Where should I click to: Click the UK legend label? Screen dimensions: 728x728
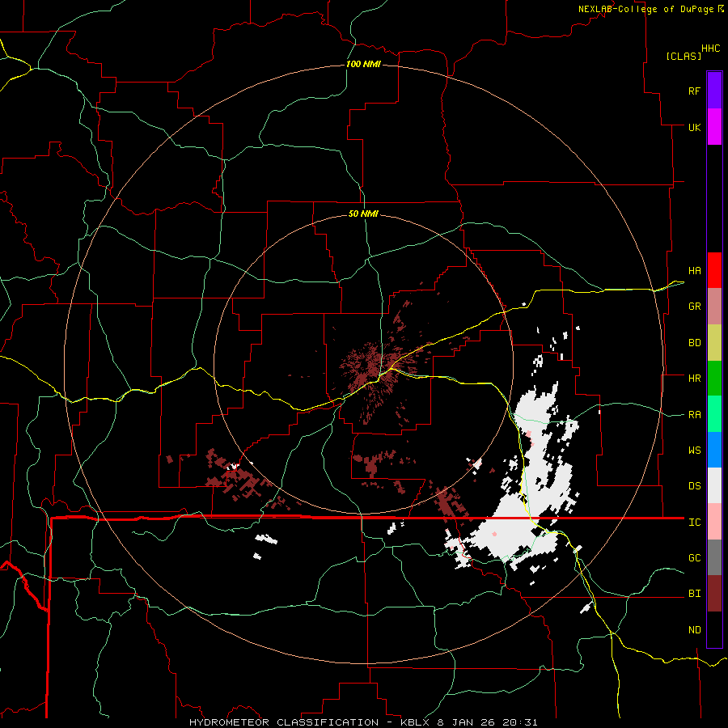click(x=694, y=127)
